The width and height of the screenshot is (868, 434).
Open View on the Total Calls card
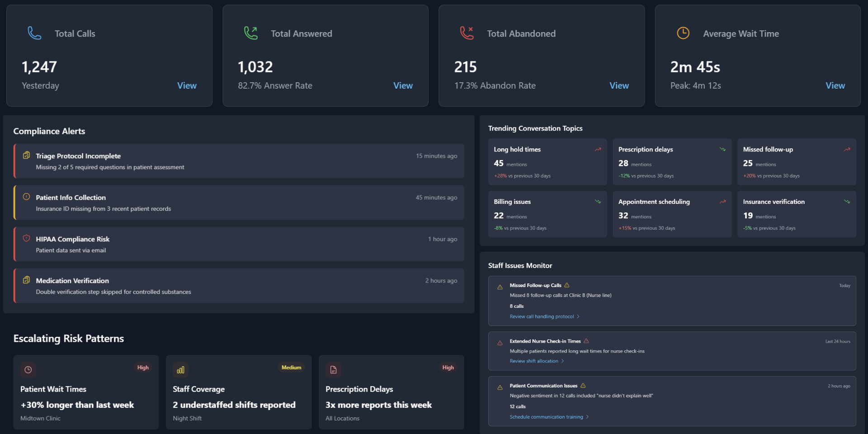click(x=187, y=85)
